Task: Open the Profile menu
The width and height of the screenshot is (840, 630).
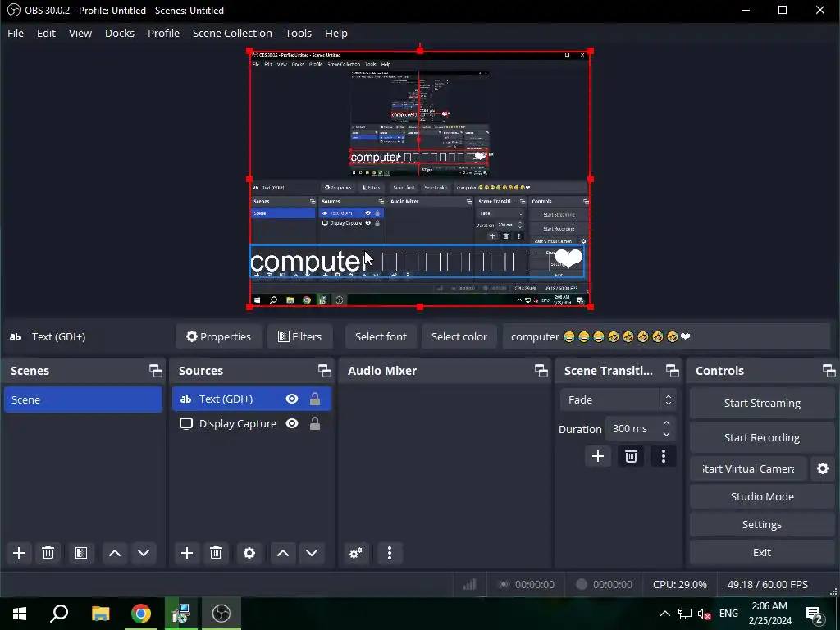Action: (163, 33)
